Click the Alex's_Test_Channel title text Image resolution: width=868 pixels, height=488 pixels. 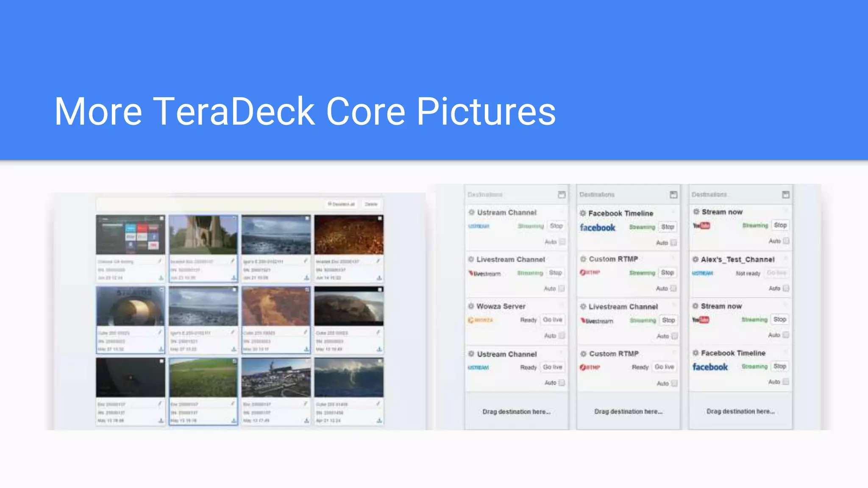pyautogui.click(x=737, y=259)
